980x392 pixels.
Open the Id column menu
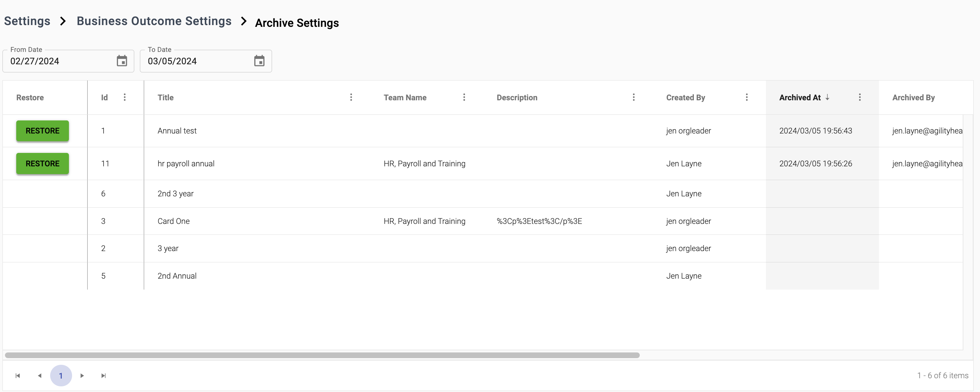pyautogui.click(x=124, y=97)
